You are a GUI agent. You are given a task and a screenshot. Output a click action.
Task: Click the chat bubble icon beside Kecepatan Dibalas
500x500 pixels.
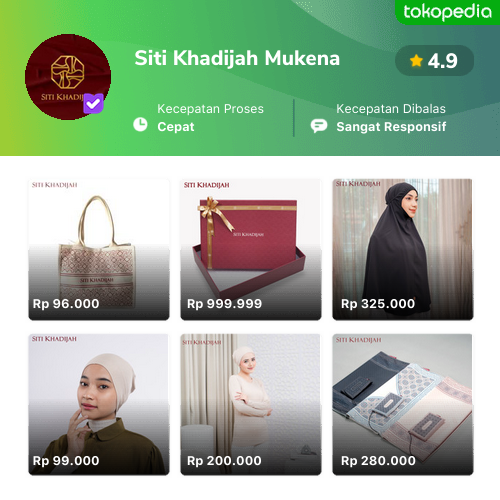[319, 126]
